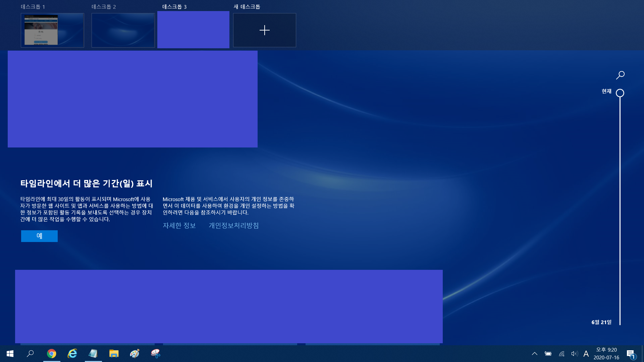The height and width of the screenshot is (362, 644).
Task: Open File Explorer from taskbar
Action: click(x=114, y=354)
